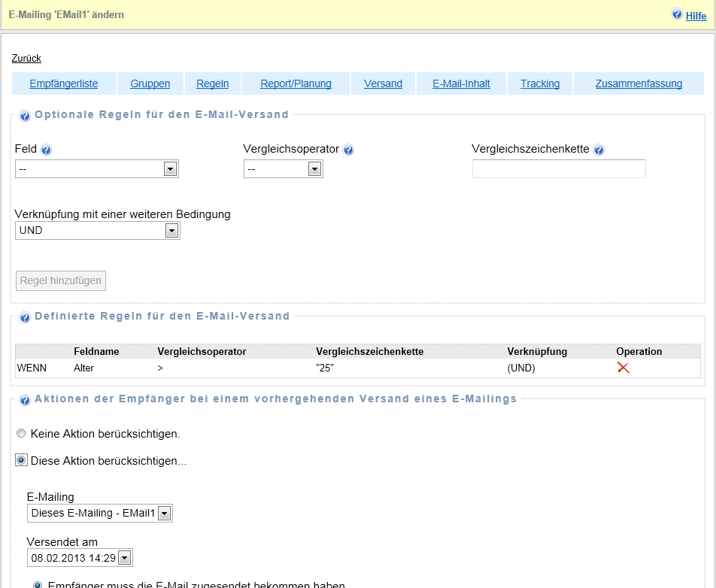Screen dimensions: 716x588
Task: Click help icon next to Vergleichsoperator label
Action: pyautogui.click(x=348, y=150)
